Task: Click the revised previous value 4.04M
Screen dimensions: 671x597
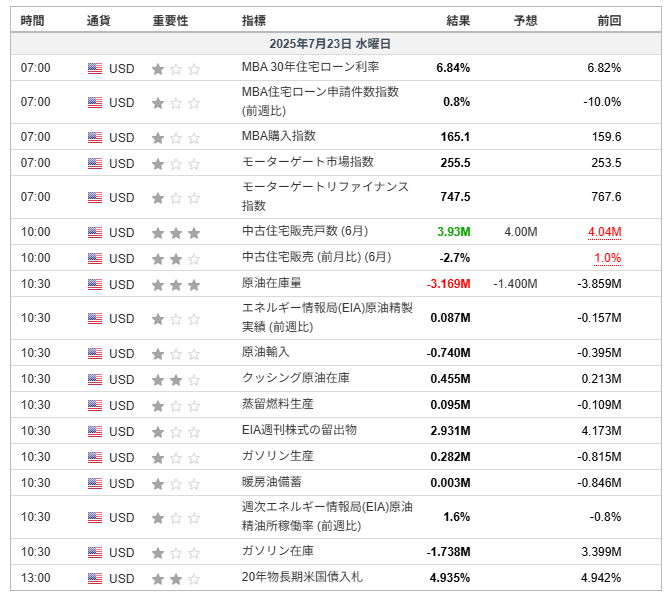Action: coord(604,232)
